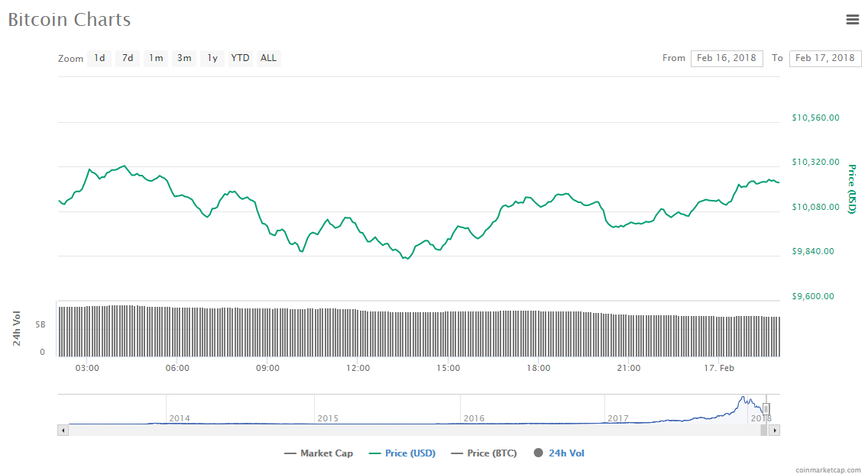Select the 7d zoom range
Viewport: 868px width, 474px height.
(127, 58)
